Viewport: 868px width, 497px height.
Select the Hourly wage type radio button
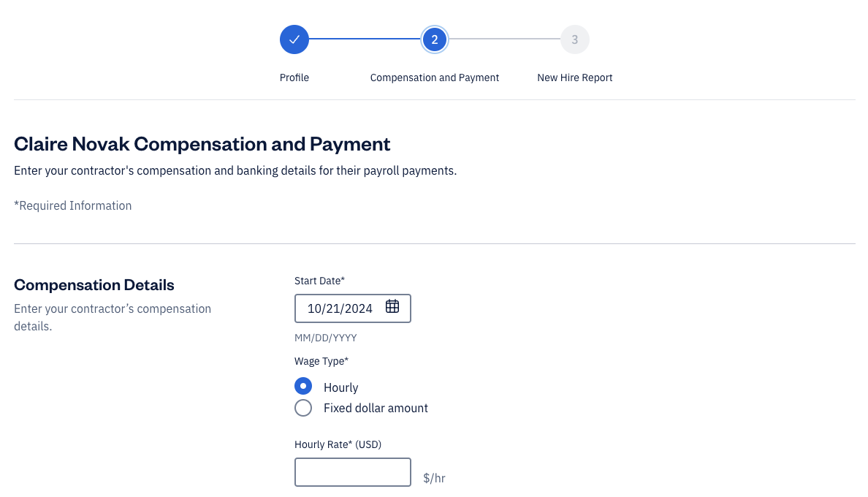(303, 386)
